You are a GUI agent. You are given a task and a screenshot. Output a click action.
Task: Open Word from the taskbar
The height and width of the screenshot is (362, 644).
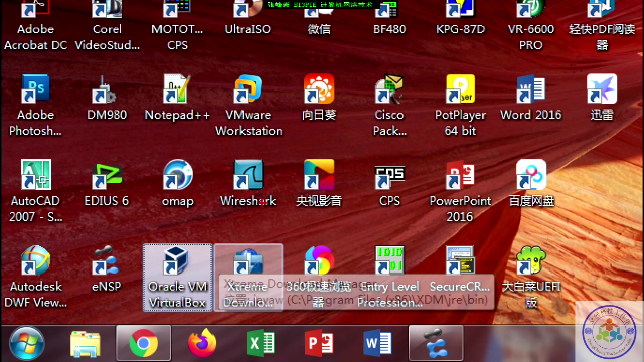(x=378, y=344)
